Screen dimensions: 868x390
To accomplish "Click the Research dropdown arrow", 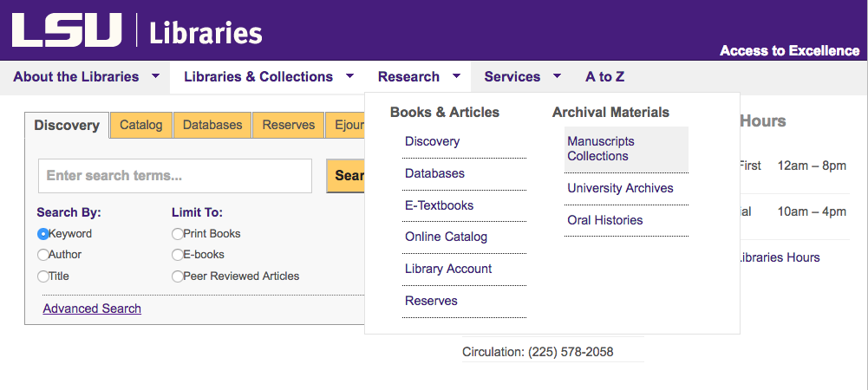I will [x=456, y=75].
